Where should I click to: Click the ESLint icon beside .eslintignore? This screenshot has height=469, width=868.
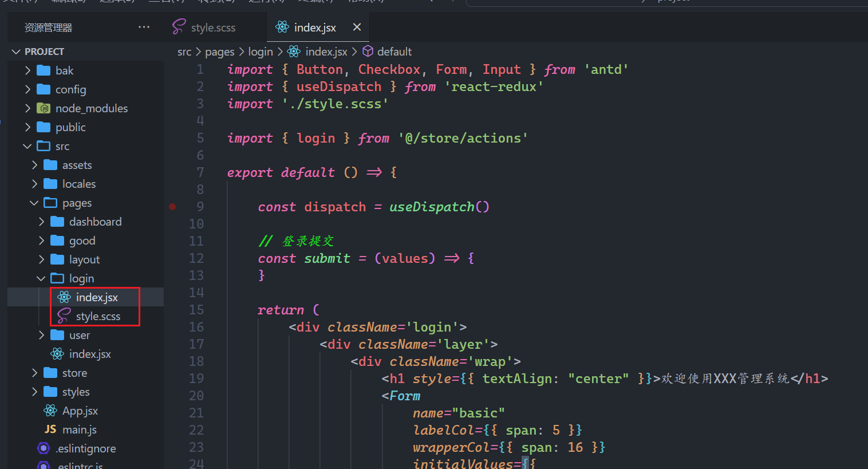click(44, 448)
